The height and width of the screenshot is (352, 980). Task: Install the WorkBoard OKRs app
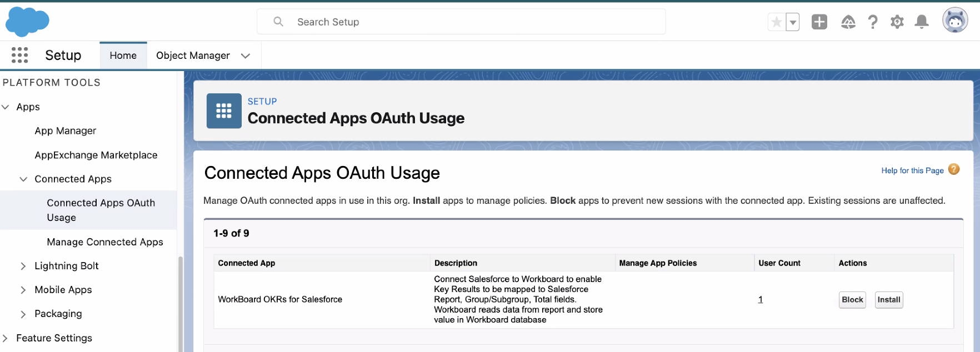coord(889,300)
